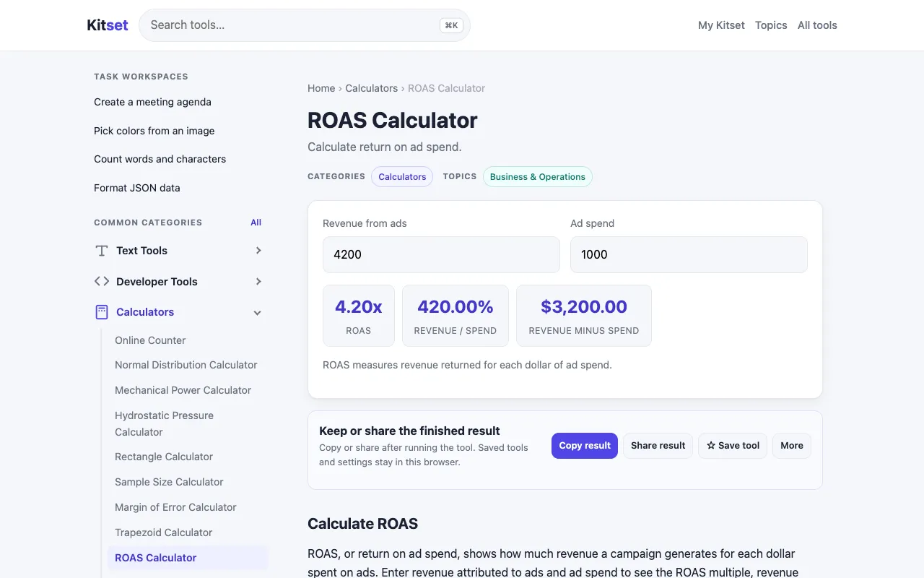Click the Text Tools T icon
The width and height of the screenshot is (924, 578).
click(x=102, y=251)
